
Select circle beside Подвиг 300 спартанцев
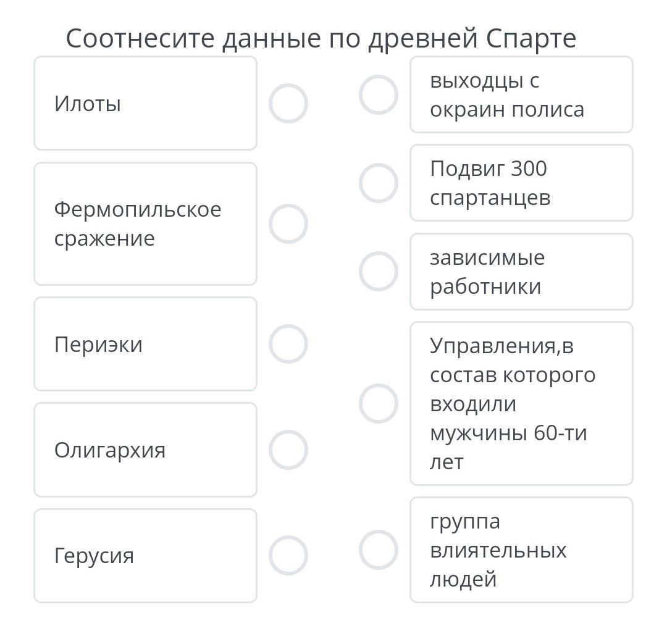[x=378, y=183]
